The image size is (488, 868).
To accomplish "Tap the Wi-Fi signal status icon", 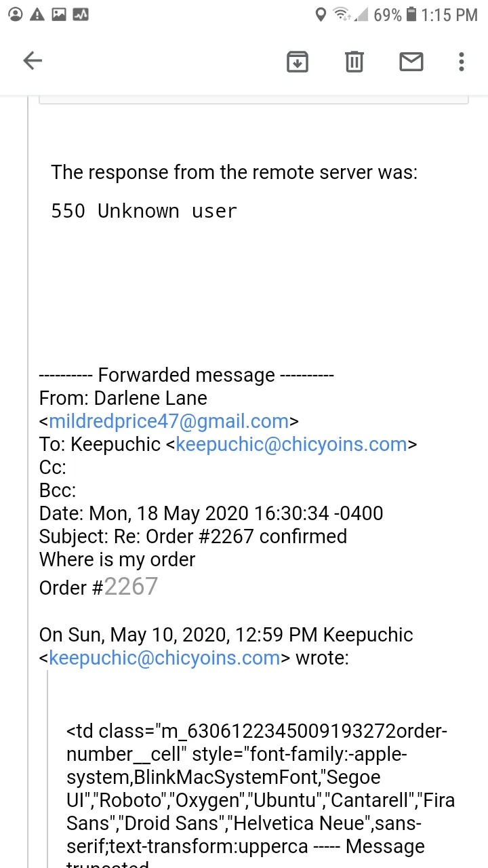I will 342,14.
